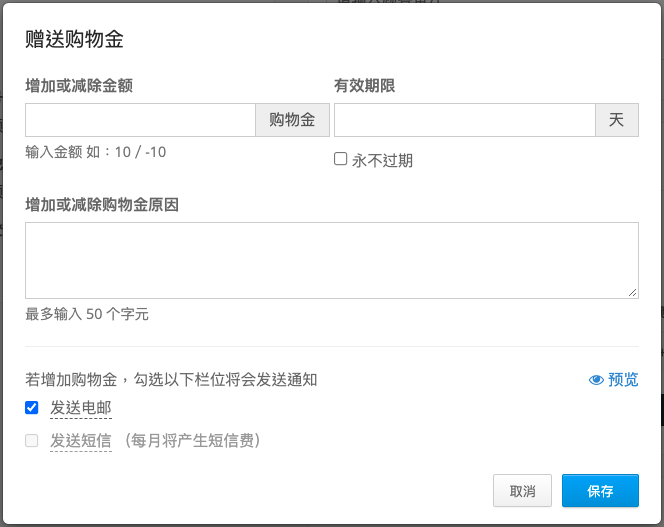Click the 取消 cancel button

tap(522, 491)
